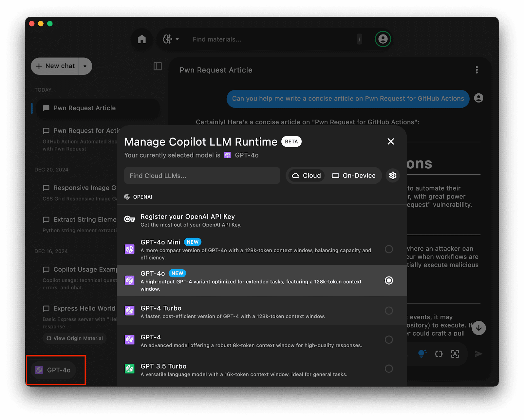
Task: Open the LLM runtime settings gear
Action: point(393,176)
